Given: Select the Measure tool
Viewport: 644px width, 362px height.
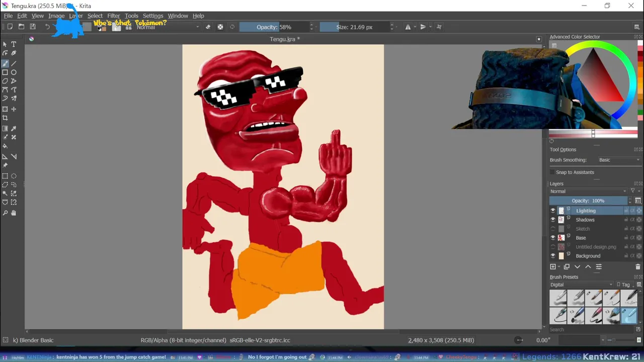Looking at the screenshot, I should point(14,156).
